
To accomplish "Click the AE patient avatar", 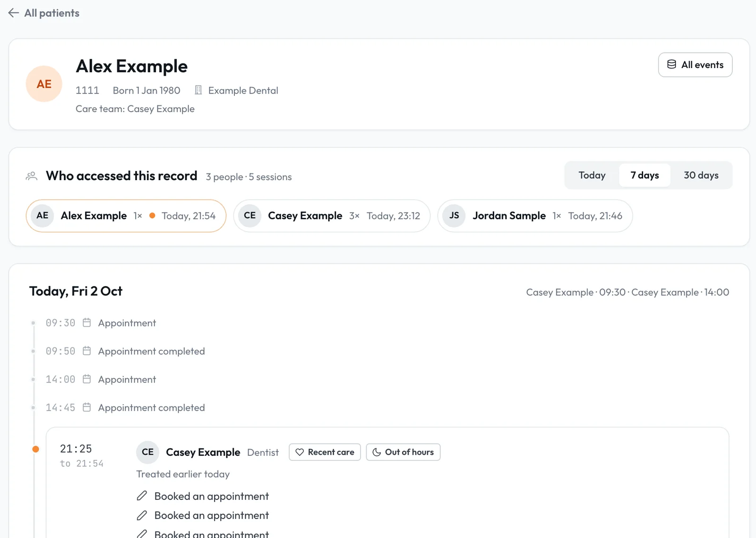I will (44, 84).
